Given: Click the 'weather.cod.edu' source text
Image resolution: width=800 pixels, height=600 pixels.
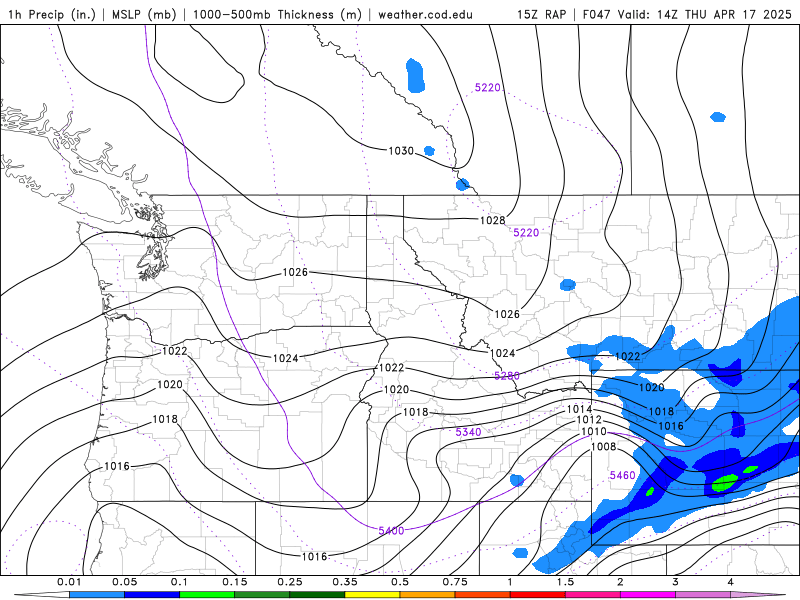Looking at the screenshot, I should [426, 14].
